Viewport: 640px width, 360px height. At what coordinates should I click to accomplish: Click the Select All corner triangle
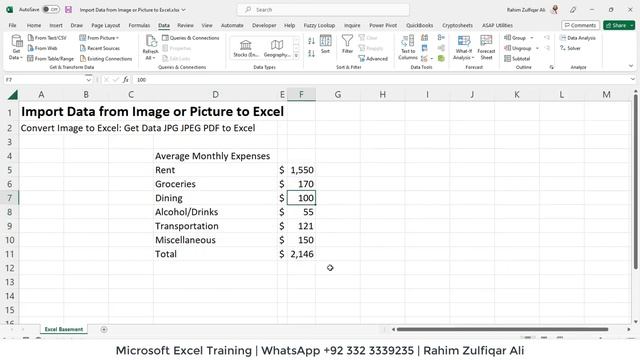click(13, 95)
